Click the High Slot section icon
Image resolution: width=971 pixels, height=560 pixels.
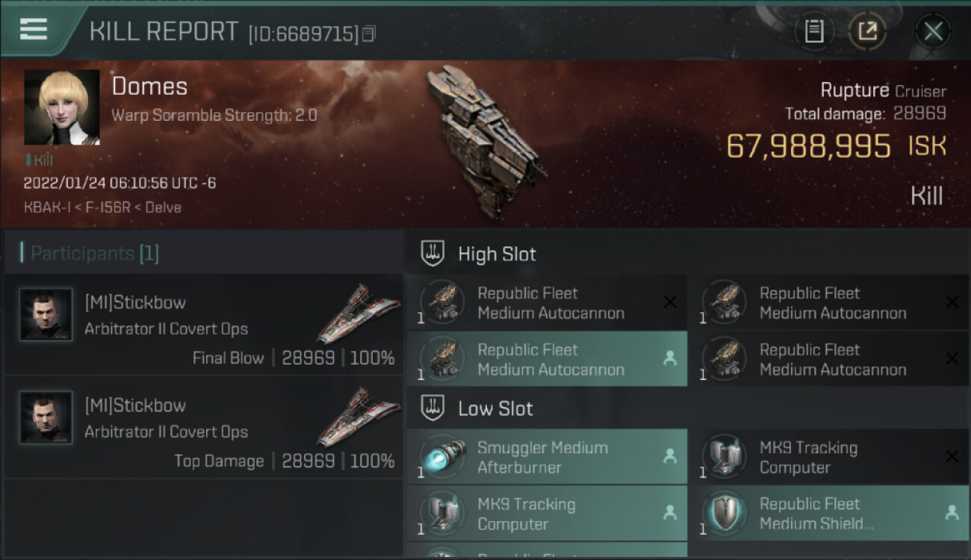(433, 254)
